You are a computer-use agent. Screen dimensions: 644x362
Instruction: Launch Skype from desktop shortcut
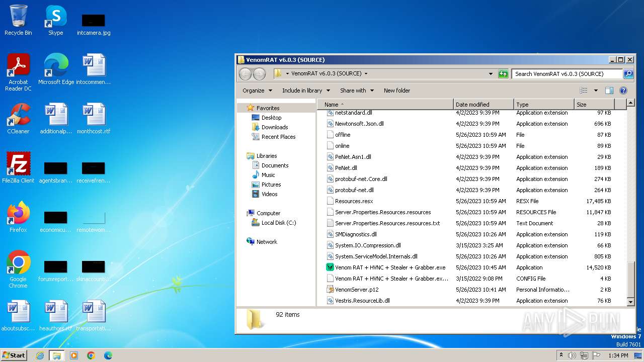pos(55,20)
